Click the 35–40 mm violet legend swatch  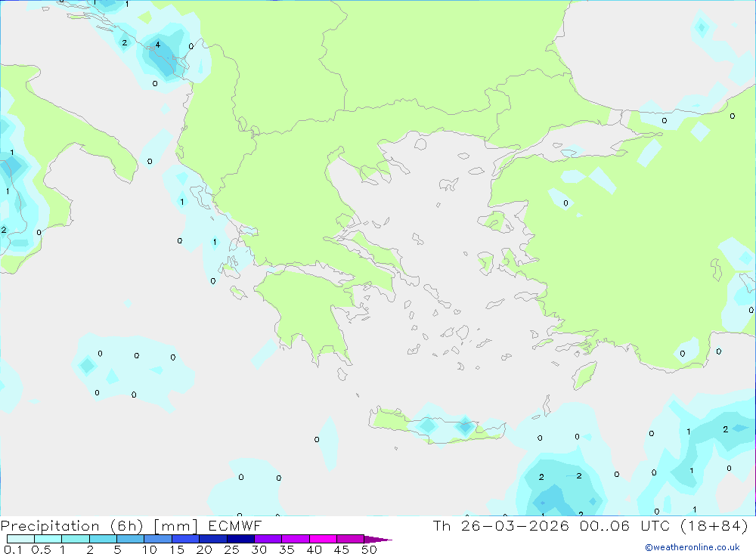pos(295,539)
